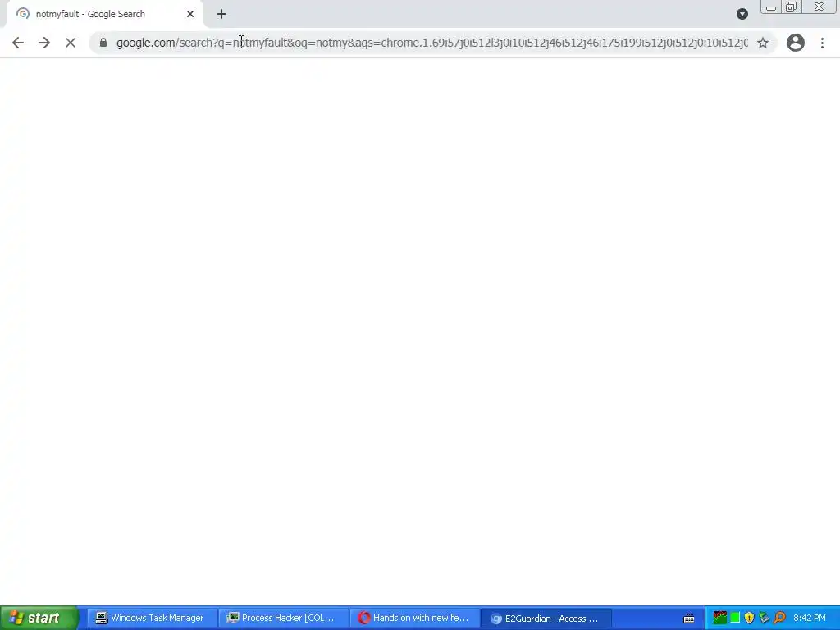This screenshot has width=840, height=630.
Task: Open the yellow security shield tray icon
Action: pos(749,618)
